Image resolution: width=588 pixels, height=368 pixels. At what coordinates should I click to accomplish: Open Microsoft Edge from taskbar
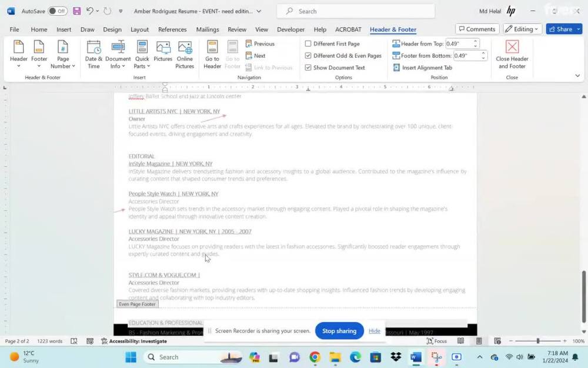355,357
